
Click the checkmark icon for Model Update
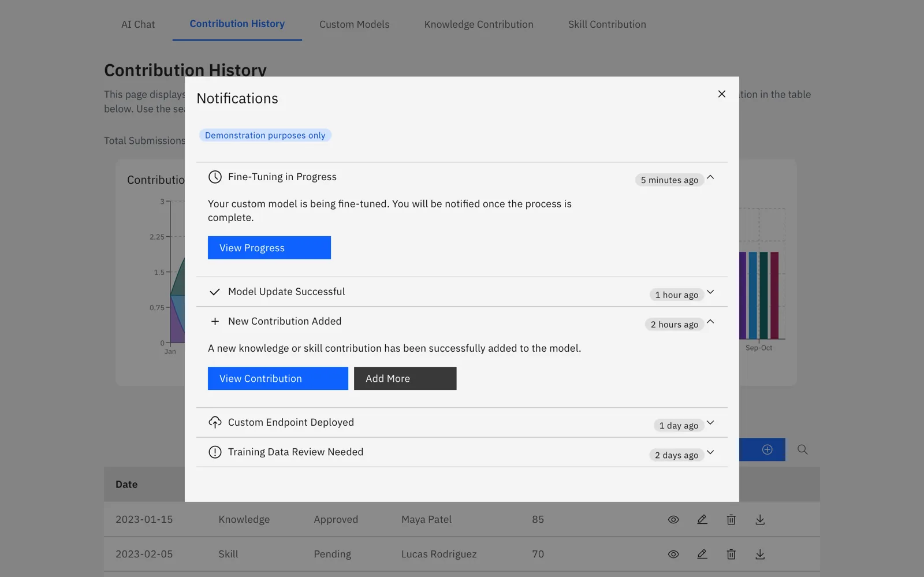coord(215,292)
